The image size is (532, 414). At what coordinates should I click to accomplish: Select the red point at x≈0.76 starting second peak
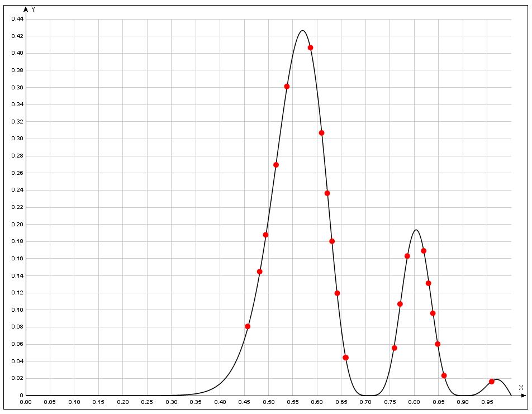pos(395,348)
